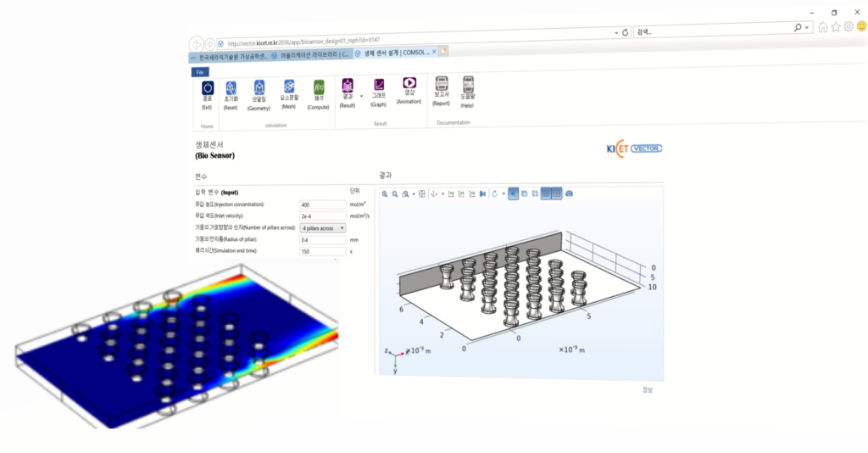Generate the Report document icon
Image resolution: width=868 pixels, height=453 pixels.
coord(441,82)
